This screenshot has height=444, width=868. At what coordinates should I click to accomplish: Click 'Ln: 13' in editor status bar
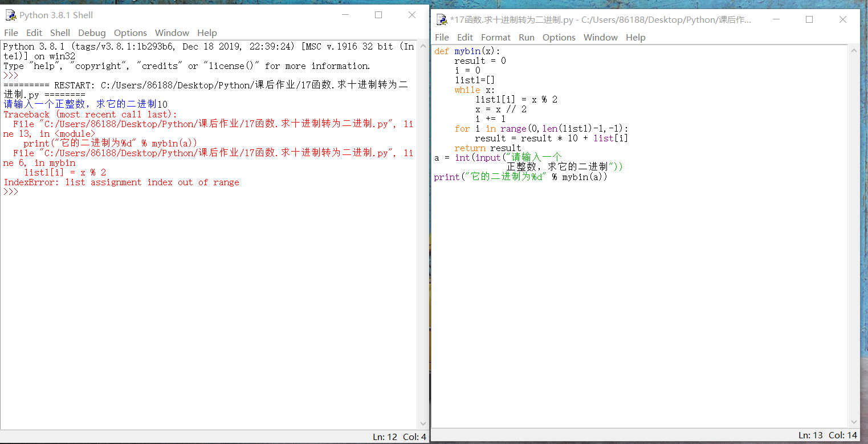[811, 435]
